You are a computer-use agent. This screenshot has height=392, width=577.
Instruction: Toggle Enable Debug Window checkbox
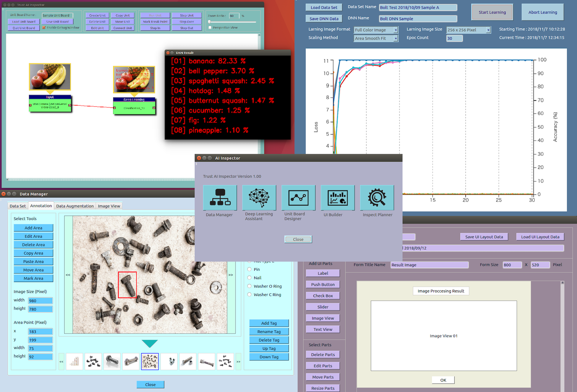[44, 27]
